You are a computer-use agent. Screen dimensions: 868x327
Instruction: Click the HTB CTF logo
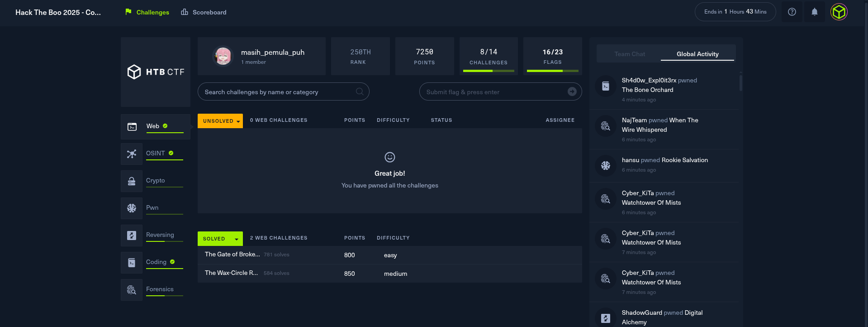156,72
